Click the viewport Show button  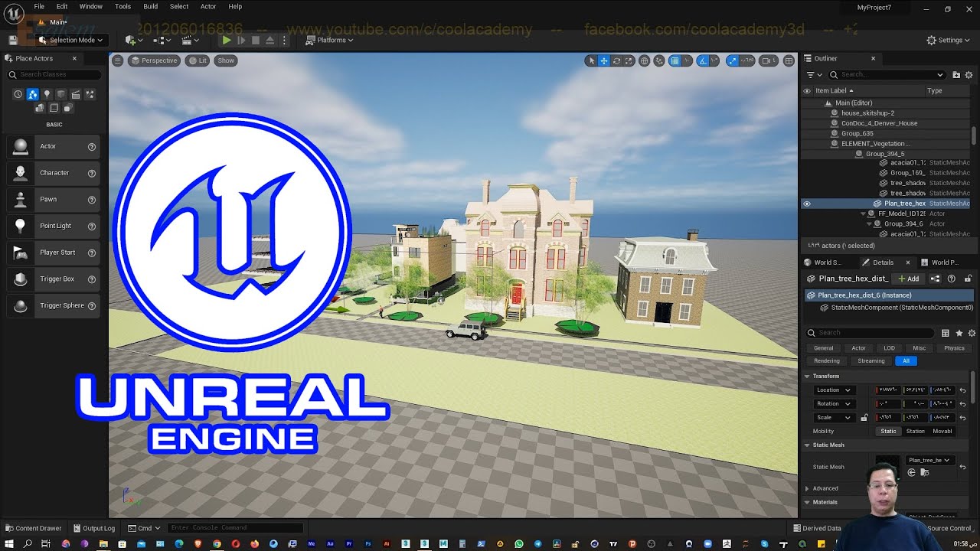click(226, 60)
